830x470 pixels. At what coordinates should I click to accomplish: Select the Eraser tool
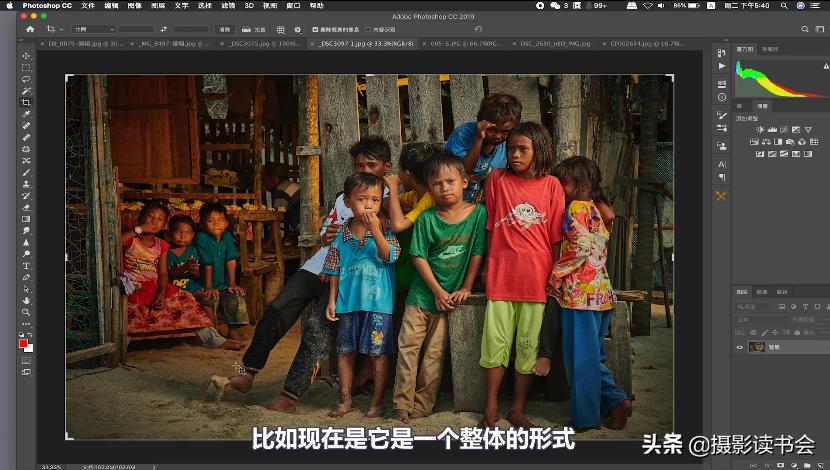click(x=26, y=207)
